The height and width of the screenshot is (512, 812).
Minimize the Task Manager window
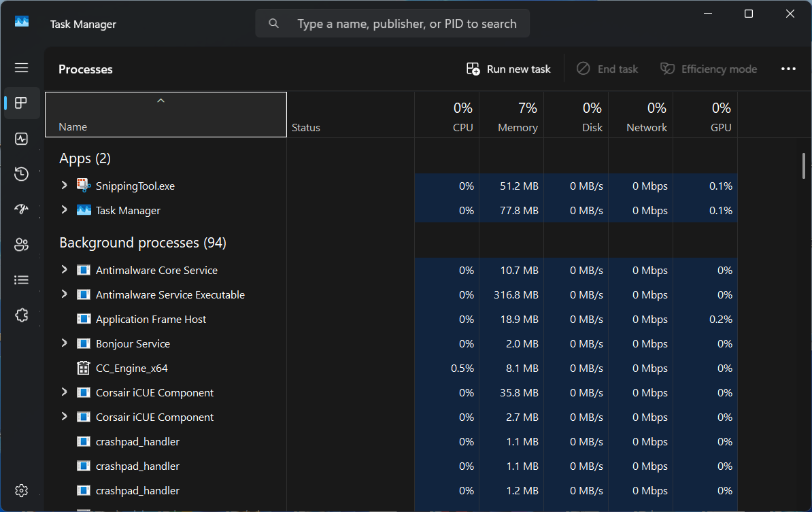click(x=708, y=14)
